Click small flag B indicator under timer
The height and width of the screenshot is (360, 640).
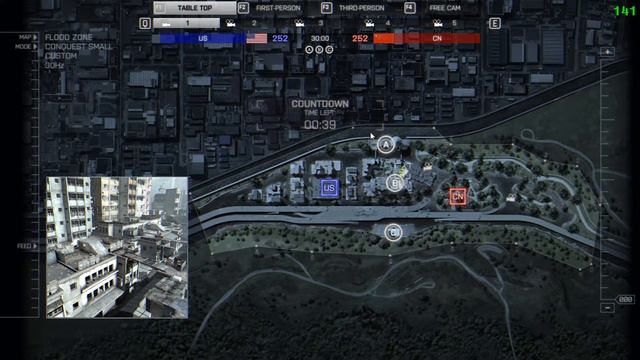pyautogui.click(x=319, y=50)
